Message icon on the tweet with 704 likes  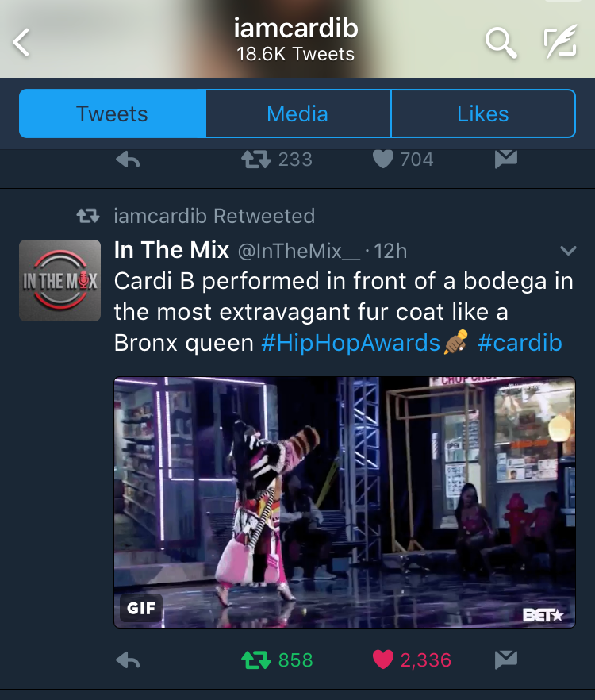506,160
